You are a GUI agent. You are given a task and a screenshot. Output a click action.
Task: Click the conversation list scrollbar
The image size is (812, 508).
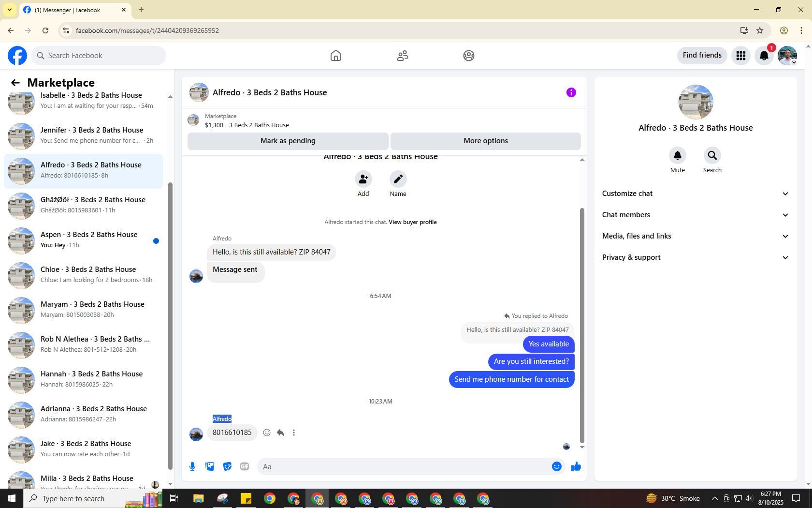(170, 326)
